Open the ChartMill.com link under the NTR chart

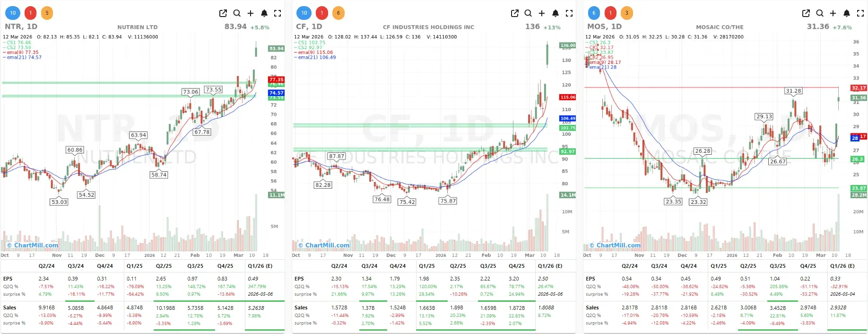36,245
